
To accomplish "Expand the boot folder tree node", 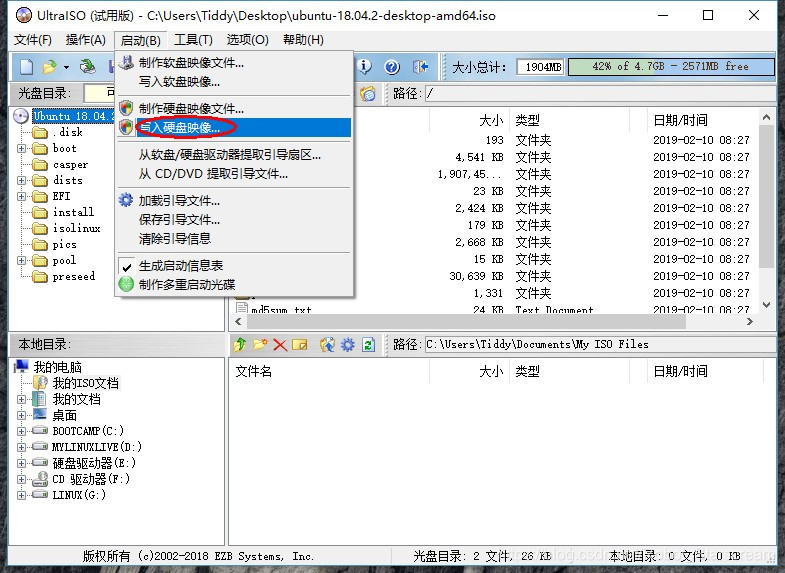I will click(x=21, y=149).
